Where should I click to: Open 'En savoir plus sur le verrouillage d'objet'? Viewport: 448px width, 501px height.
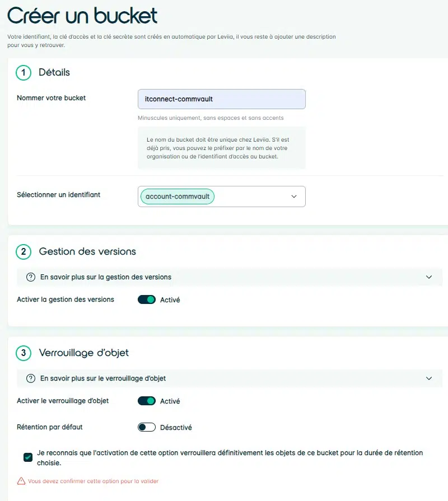tap(103, 378)
